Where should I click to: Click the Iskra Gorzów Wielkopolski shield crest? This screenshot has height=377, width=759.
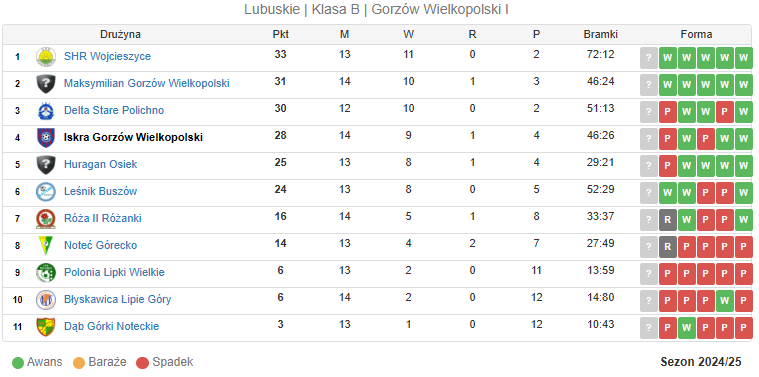46,138
